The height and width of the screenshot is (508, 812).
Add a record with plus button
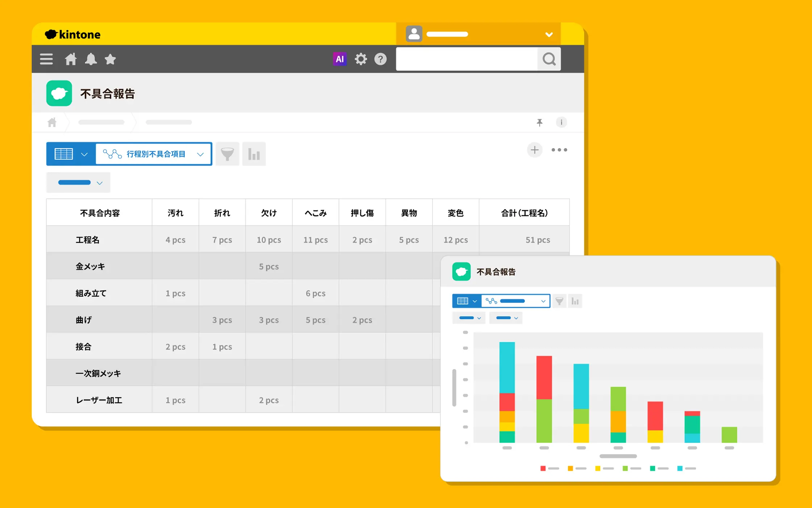(534, 150)
